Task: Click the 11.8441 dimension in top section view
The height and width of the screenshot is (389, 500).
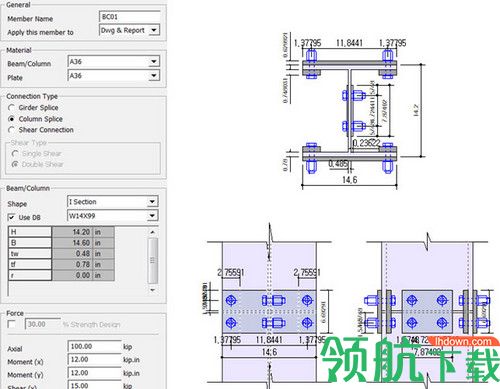Action: [349, 43]
